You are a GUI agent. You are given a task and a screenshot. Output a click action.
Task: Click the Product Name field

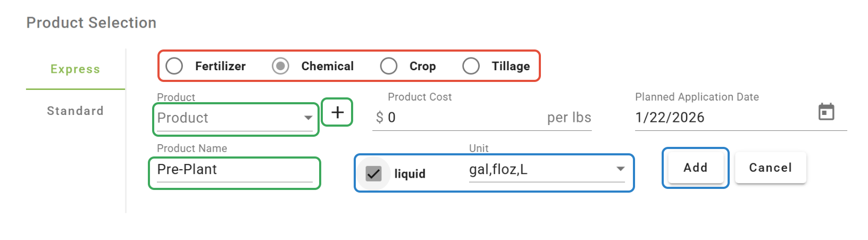pos(234,170)
